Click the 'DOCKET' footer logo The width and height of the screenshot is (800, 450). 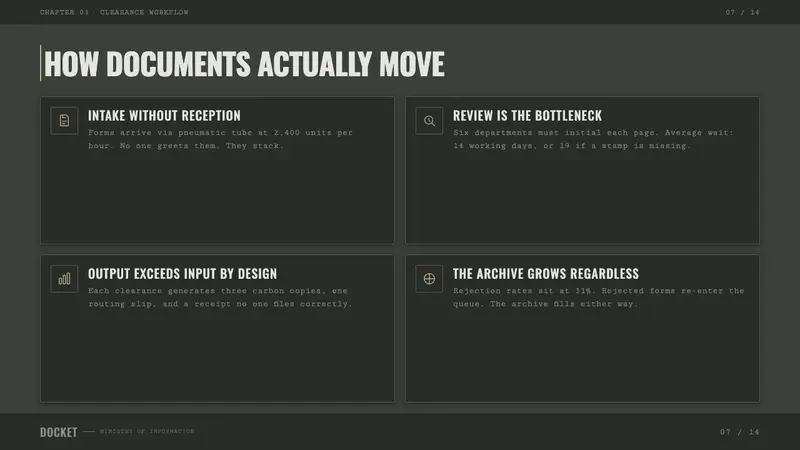[59, 432]
